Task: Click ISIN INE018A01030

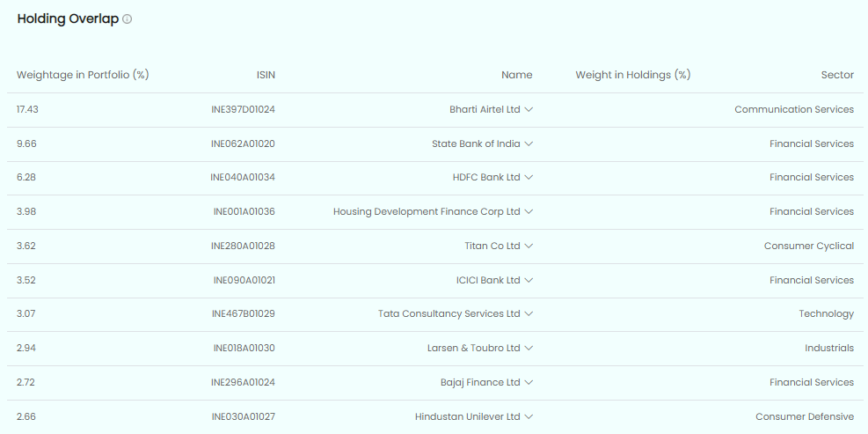Action: (244, 348)
